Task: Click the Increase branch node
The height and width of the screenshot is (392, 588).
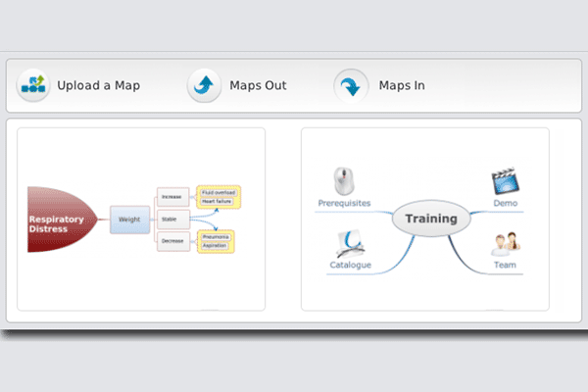Action: (172, 197)
